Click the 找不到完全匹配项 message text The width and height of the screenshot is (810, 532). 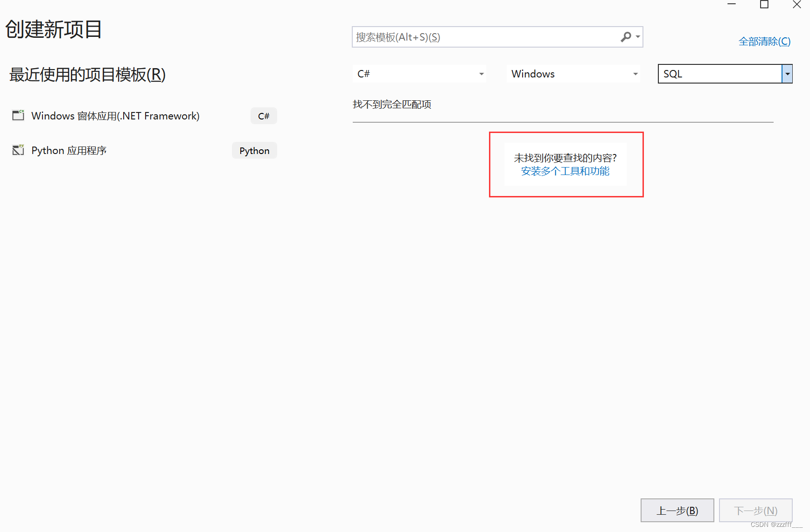click(392, 105)
